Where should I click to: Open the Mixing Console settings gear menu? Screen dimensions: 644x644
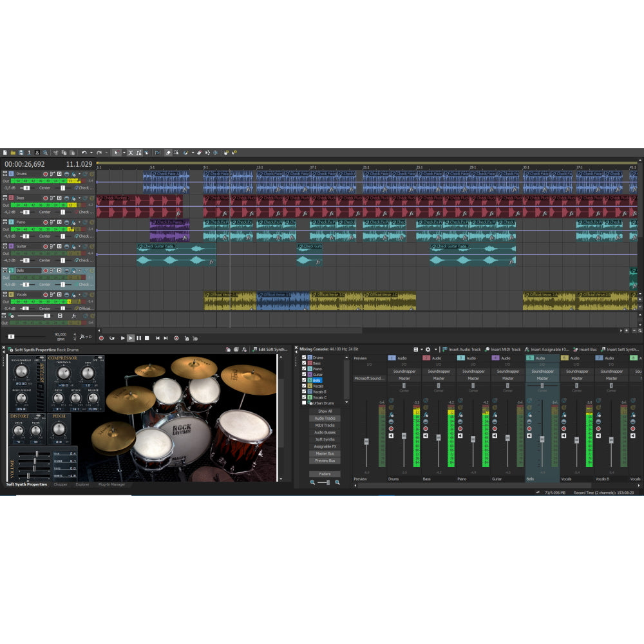[x=428, y=350]
